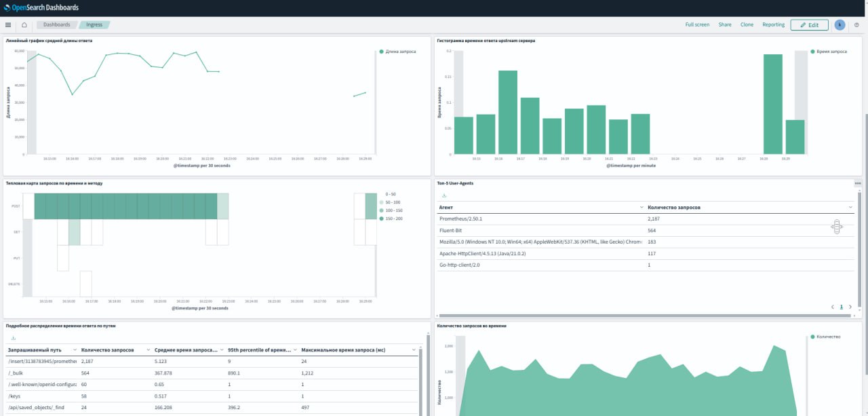868x416 pixels.
Task: Navigate to Dashboards breadcrumb link
Action: click(57, 24)
